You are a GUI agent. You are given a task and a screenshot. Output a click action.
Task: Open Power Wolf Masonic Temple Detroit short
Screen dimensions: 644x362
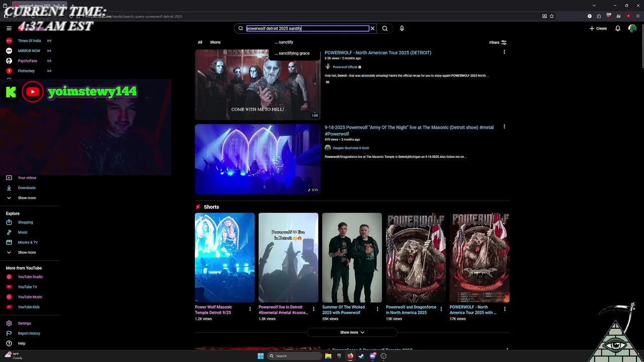point(225,258)
